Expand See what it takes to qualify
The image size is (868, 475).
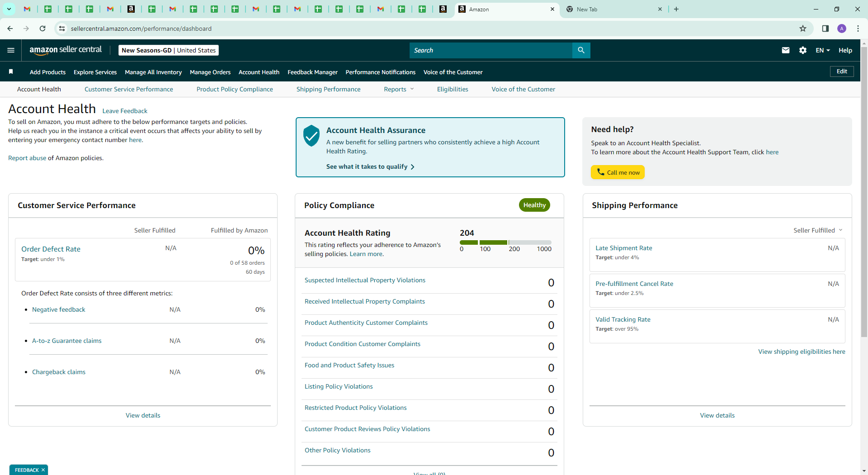tap(370, 166)
